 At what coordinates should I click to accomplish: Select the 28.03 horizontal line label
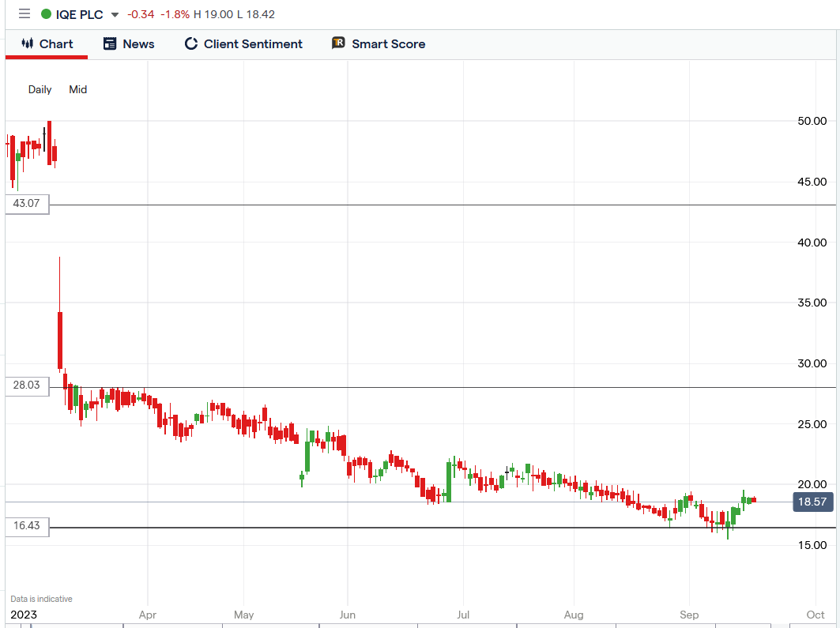[27, 385]
